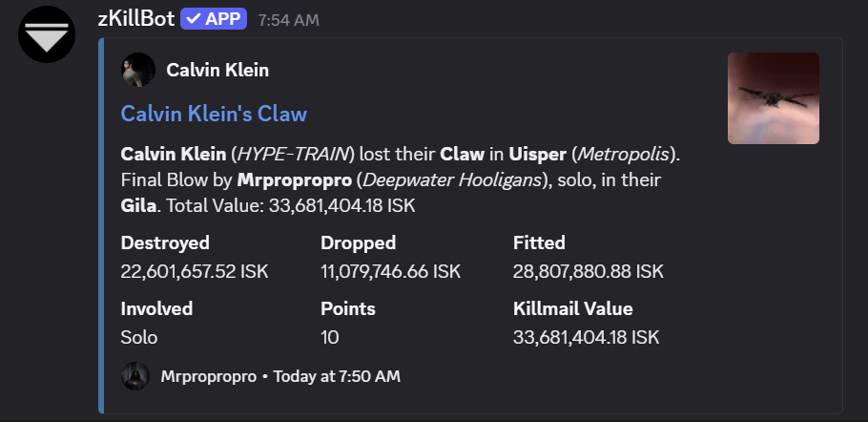Click the blue embed accent bar
868x422 pixels.
pos(100,224)
